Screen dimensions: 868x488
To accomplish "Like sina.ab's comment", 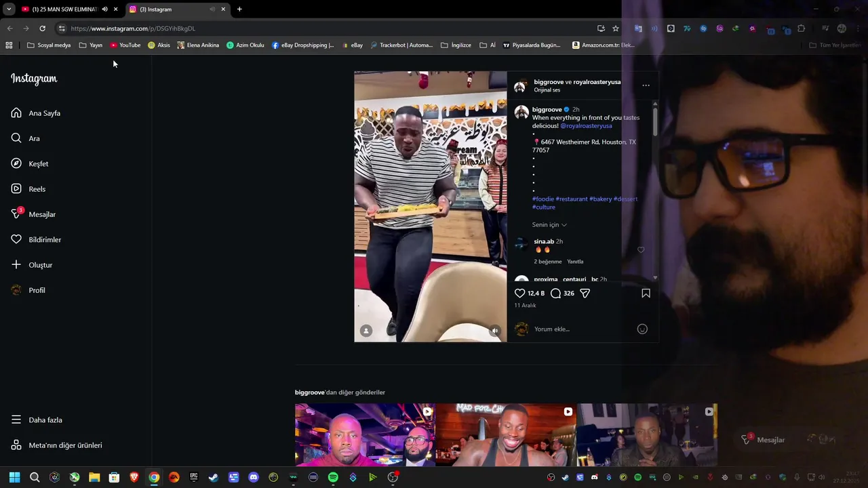I will (x=641, y=249).
